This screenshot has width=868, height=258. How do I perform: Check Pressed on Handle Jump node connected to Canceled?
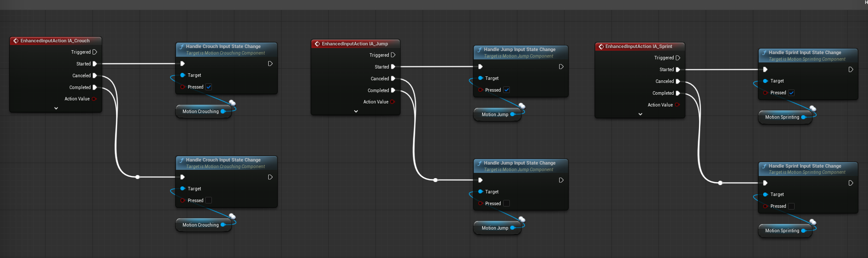point(507,203)
